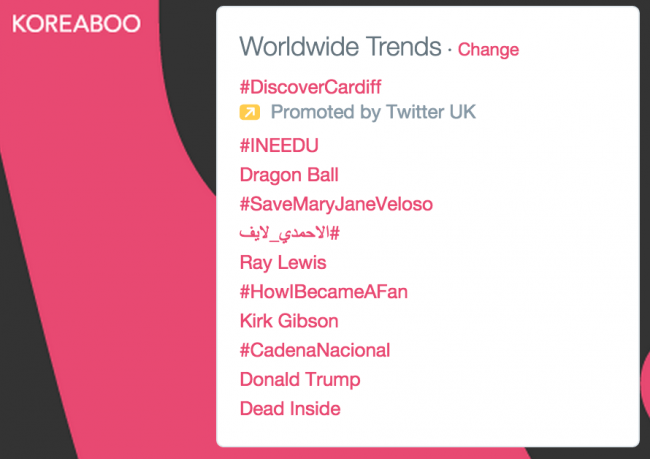The image size is (650, 459).
Task: Select the Kirk Gibson trend
Action: tap(289, 321)
